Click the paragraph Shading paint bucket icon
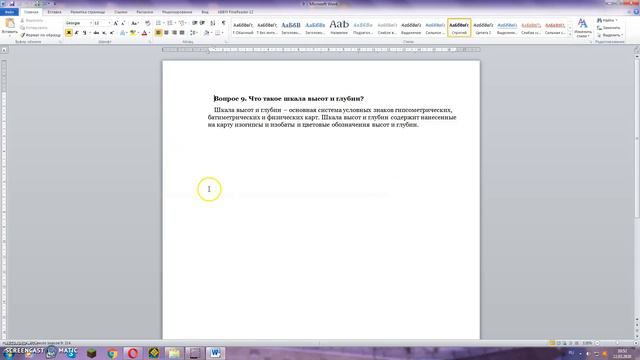This screenshot has width=640, height=360. pos(207,33)
